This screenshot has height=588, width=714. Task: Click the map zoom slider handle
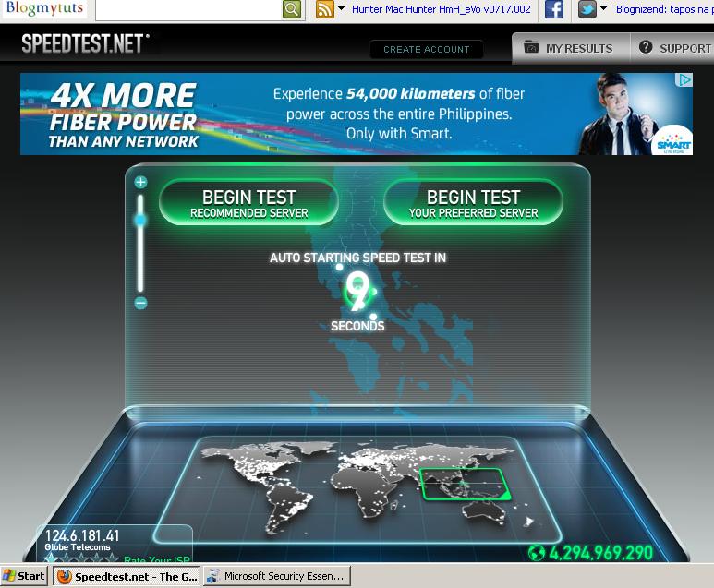[x=140, y=220]
